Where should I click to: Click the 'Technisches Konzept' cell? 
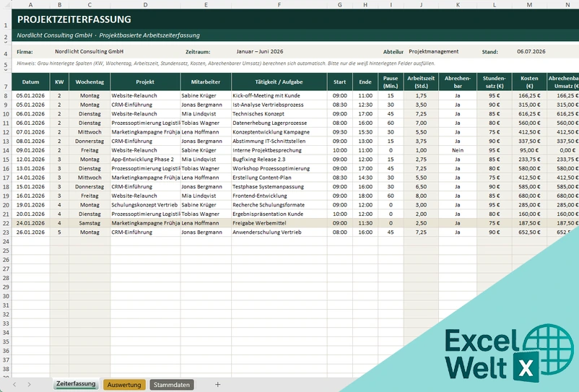click(279, 113)
